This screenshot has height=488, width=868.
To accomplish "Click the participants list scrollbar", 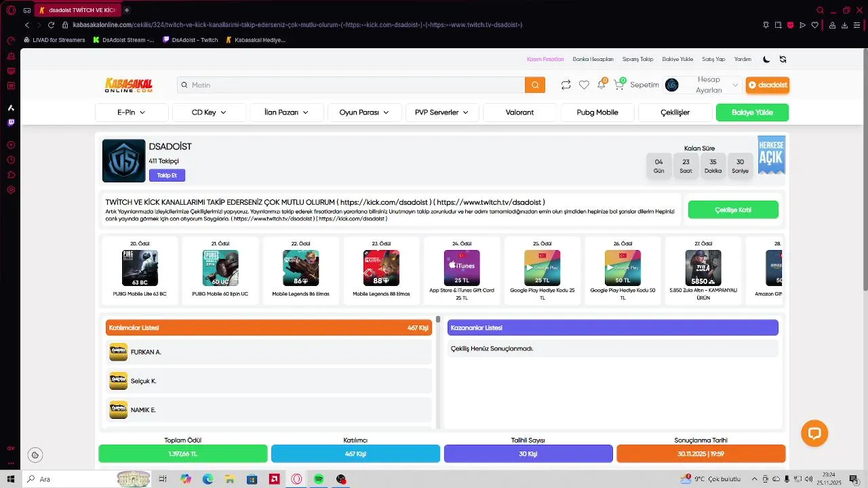I will coord(438,319).
